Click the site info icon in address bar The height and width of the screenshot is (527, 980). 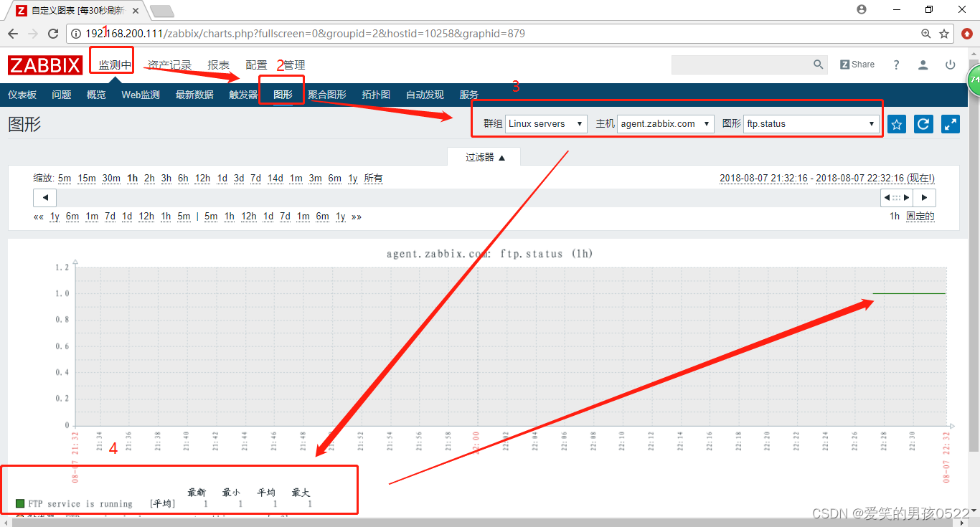[76, 34]
